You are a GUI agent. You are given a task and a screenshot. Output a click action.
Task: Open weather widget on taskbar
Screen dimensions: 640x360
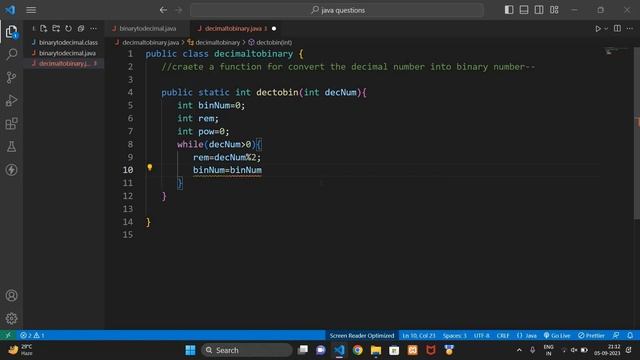point(20,350)
